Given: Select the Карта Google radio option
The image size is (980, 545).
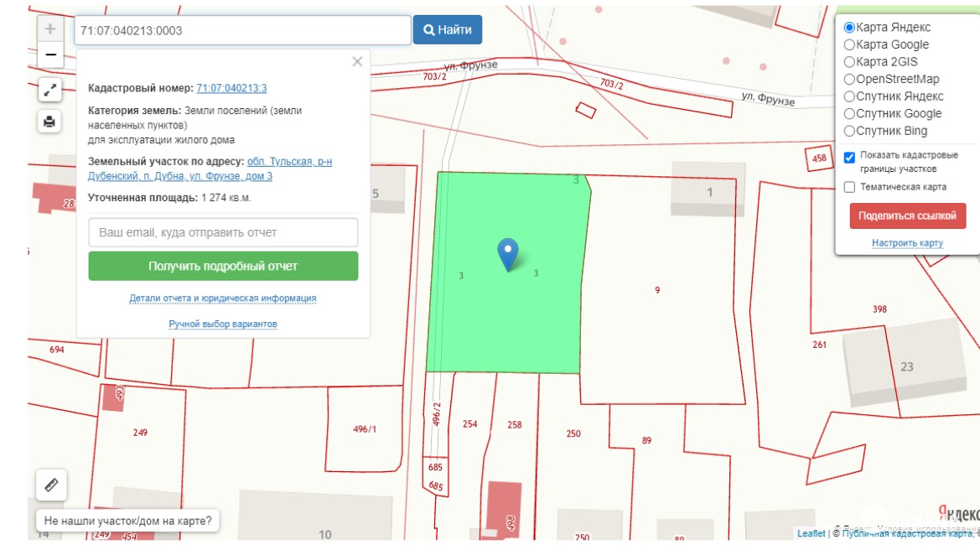Looking at the screenshot, I should tap(849, 44).
